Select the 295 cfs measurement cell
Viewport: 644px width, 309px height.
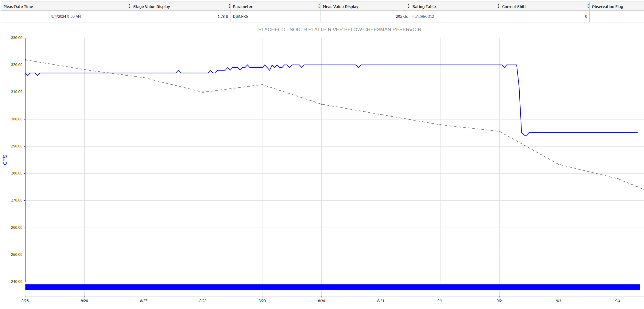tap(402, 17)
